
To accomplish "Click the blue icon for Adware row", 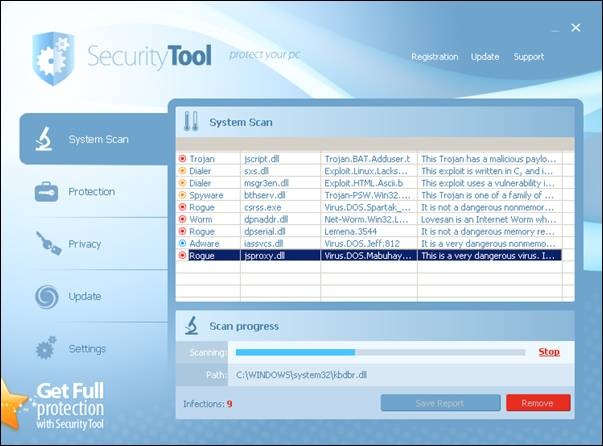I will 183,243.
